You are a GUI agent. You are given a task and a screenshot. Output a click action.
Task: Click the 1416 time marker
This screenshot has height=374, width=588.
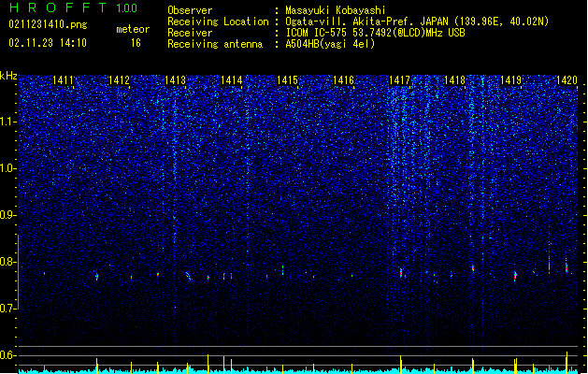tap(343, 80)
